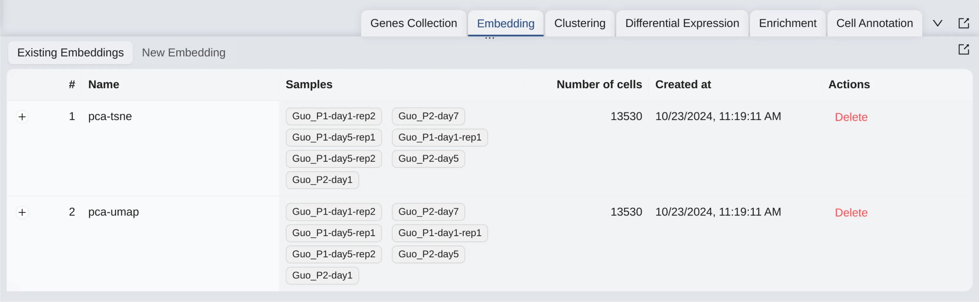The image size is (980, 302).
Task: Select the Existing Embeddings sub-tab
Action: pyautogui.click(x=71, y=53)
